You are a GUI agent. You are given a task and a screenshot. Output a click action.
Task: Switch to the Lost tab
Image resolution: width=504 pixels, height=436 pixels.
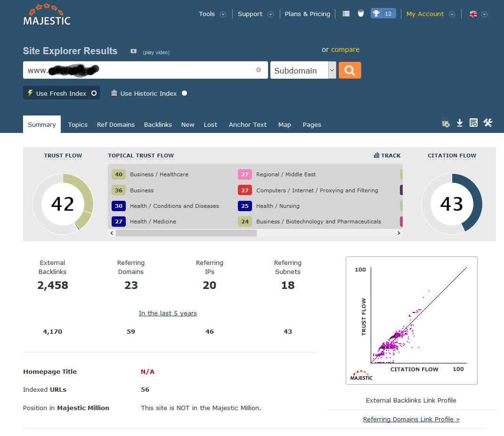211,124
